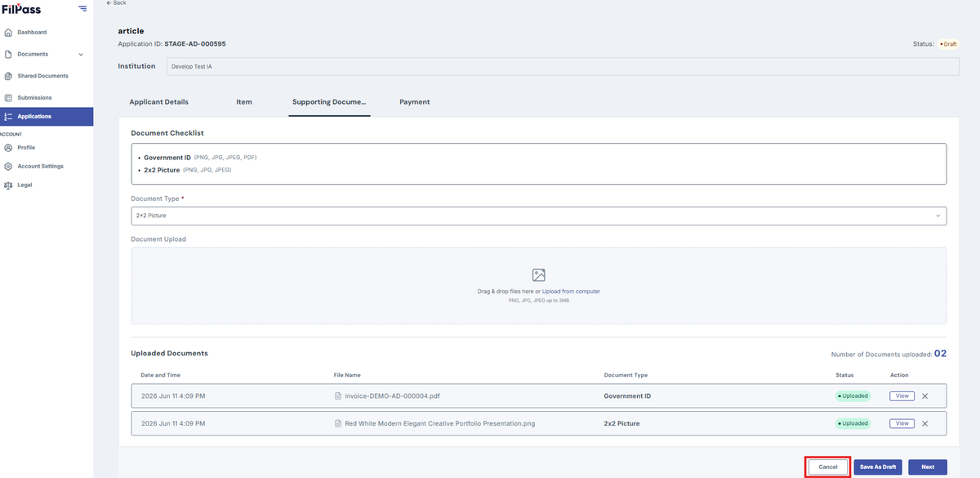
Task: Click the Documents file icon in sidebar
Action: pos(8,55)
